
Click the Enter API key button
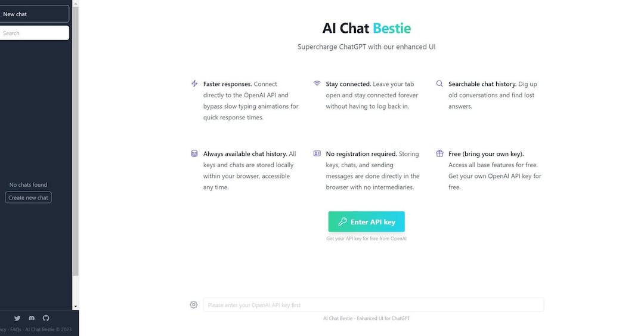tap(366, 221)
